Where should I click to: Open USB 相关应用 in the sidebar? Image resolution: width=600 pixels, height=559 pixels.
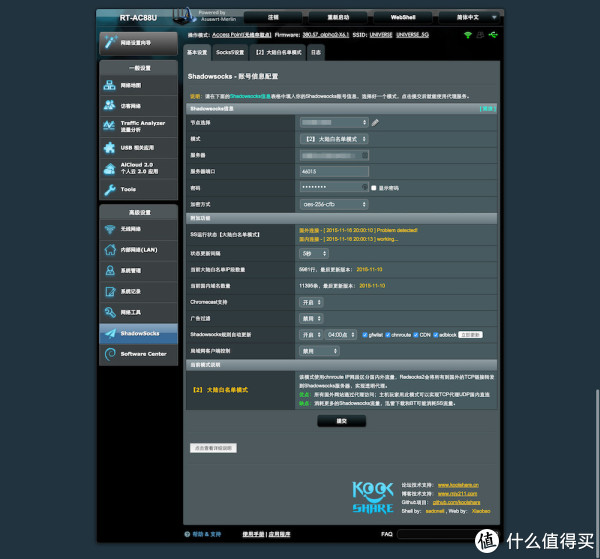(x=110, y=147)
